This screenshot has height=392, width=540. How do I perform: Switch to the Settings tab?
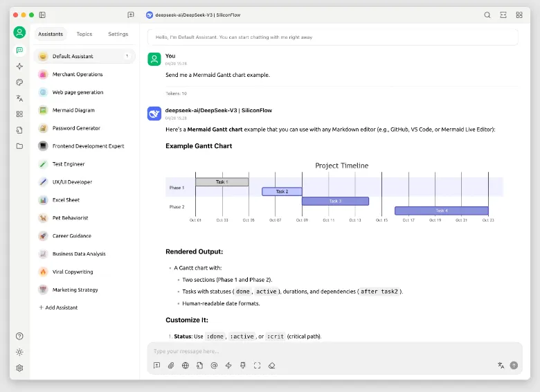(x=118, y=34)
